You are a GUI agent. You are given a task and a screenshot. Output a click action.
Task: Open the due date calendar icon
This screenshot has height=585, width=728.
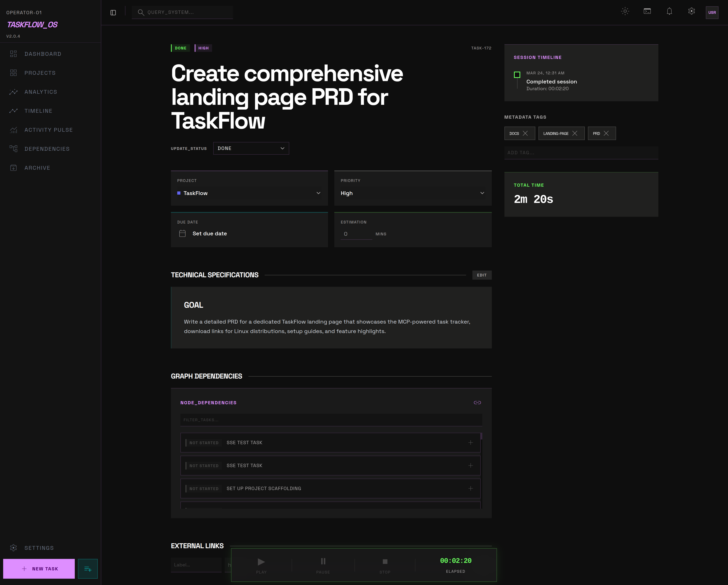[182, 233]
